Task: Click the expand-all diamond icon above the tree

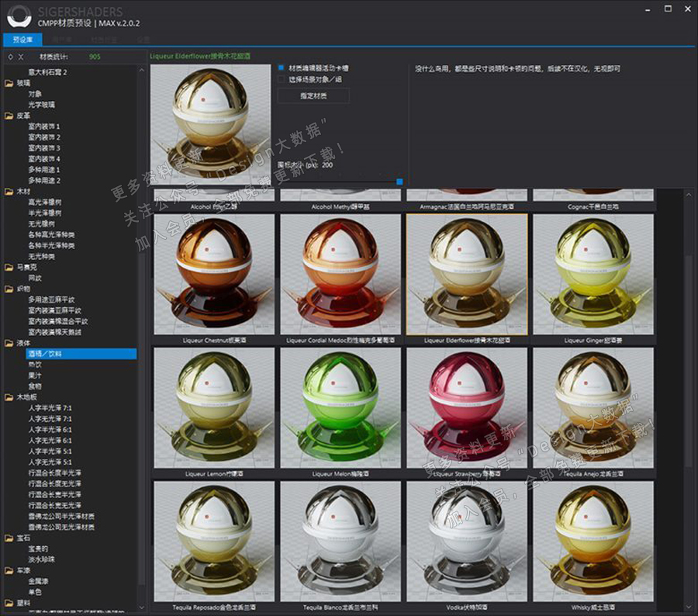Action: (9, 57)
